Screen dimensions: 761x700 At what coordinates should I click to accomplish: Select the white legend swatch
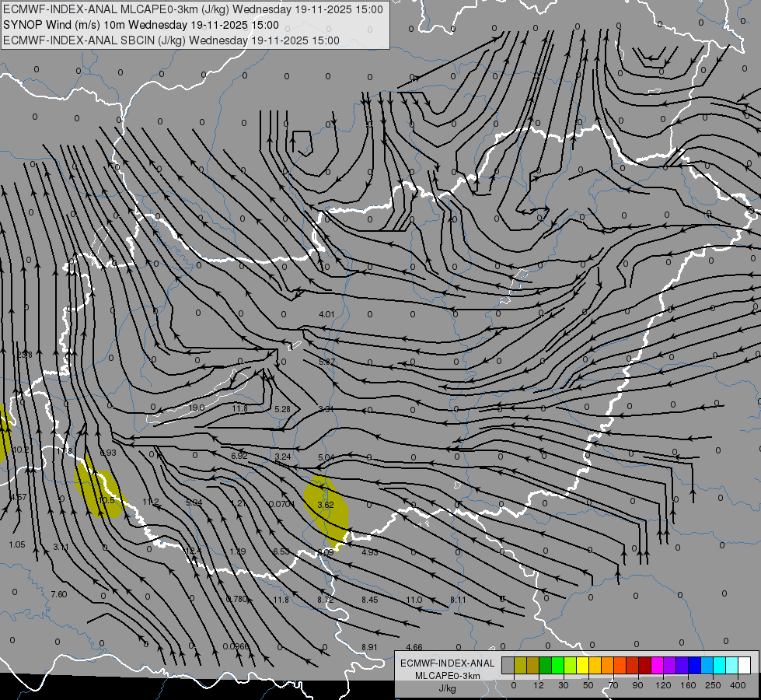pyautogui.click(x=745, y=665)
